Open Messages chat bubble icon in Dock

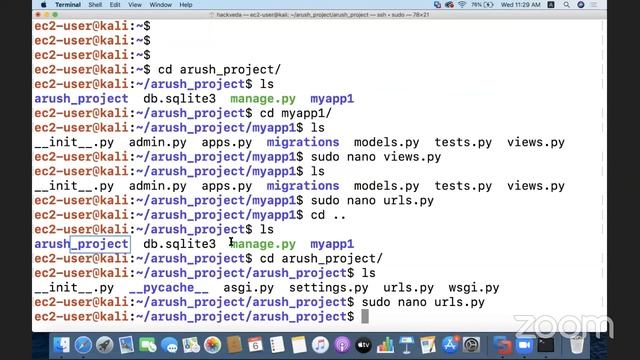click(169, 345)
